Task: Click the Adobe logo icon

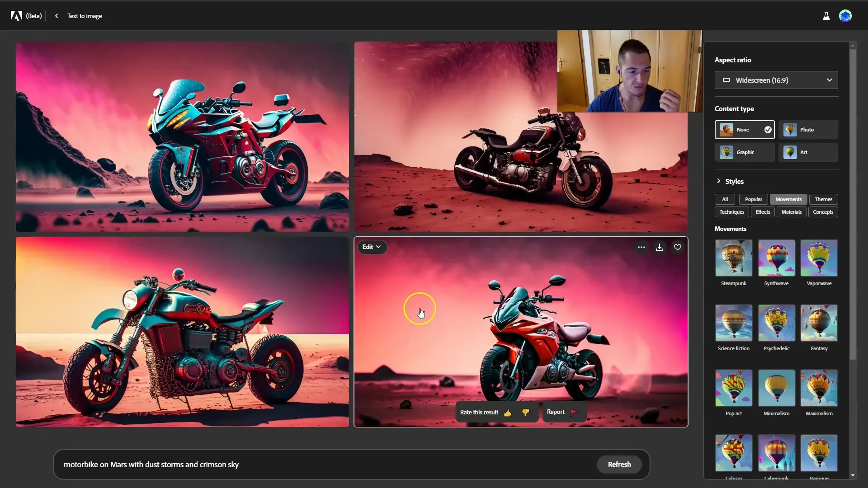Action: click(16, 16)
